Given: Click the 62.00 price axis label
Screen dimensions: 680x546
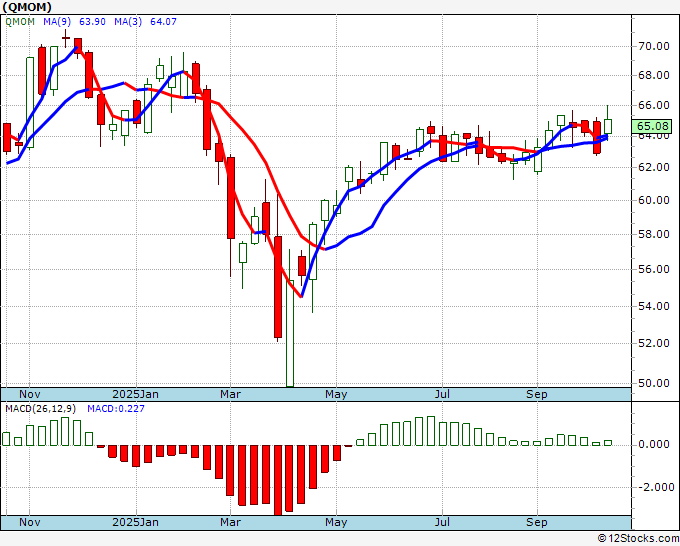Looking at the screenshot, I should click(x=654, y=167).
